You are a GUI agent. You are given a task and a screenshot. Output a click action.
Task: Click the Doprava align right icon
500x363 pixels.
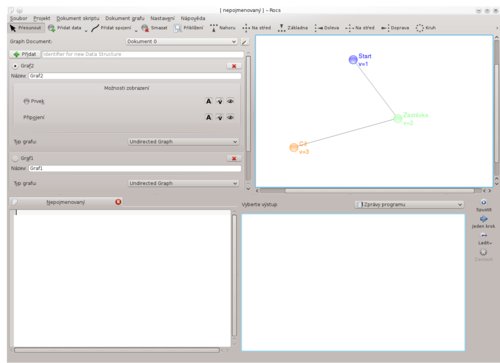click(x=395, y=28)
